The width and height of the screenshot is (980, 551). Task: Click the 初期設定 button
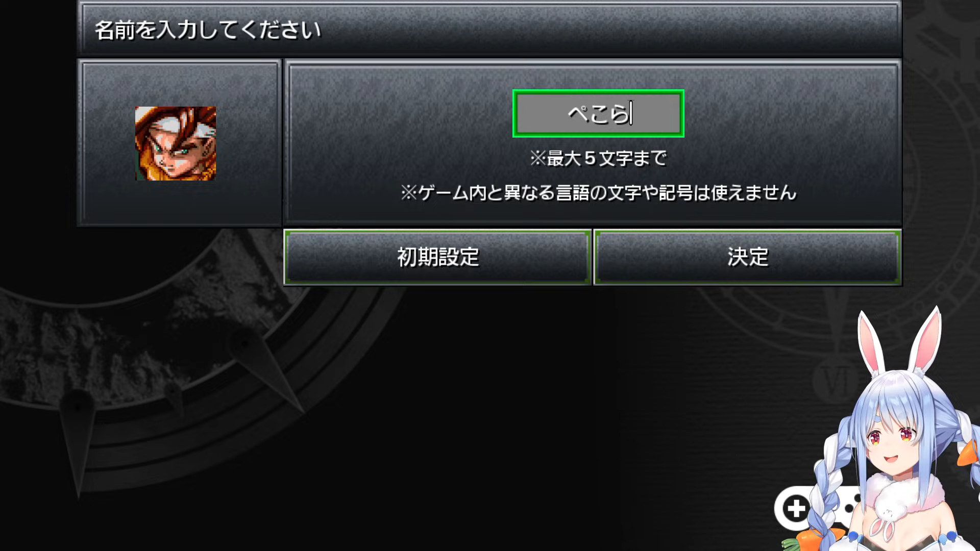pos(437,257)
